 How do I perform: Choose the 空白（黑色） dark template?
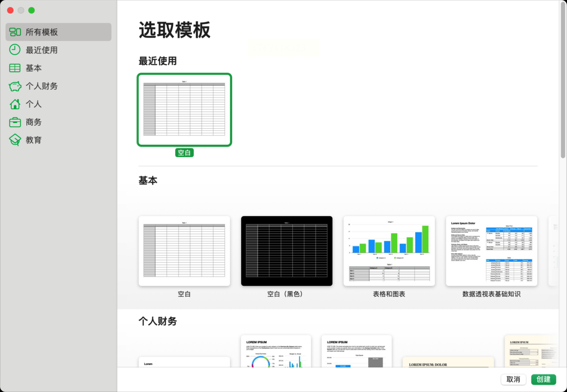click(x=287, y=251)
